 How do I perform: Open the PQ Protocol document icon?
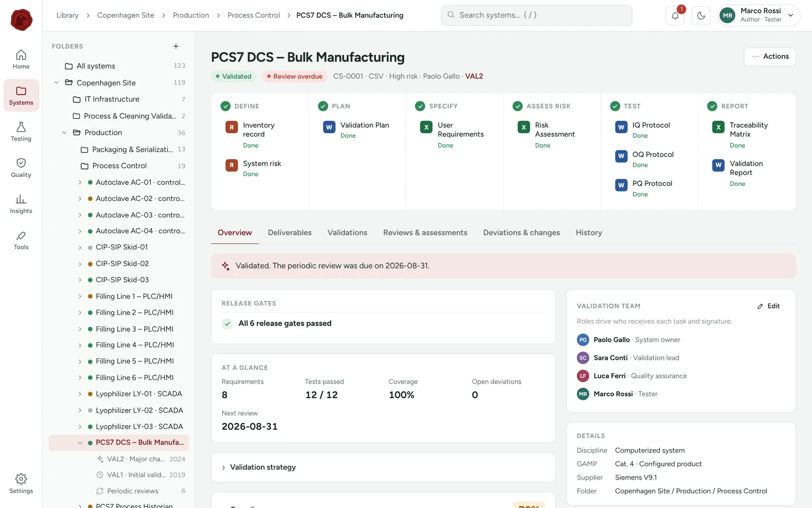click(621, 185)
